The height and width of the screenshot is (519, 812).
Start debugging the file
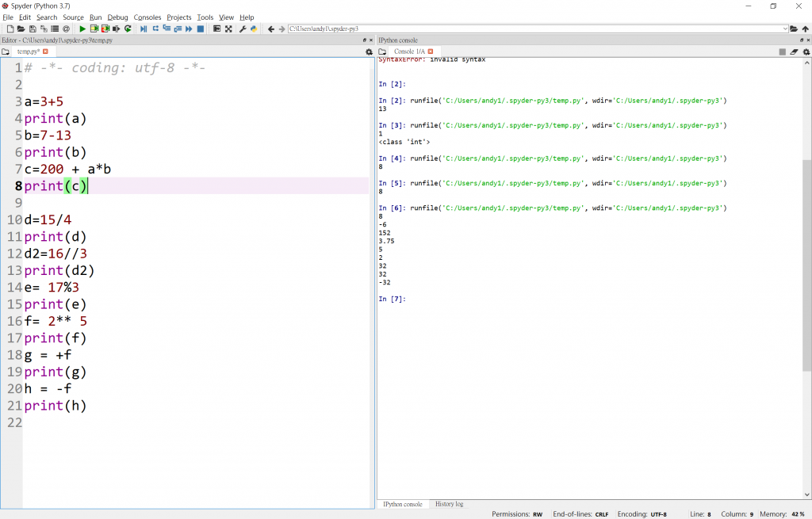tap(144, 29)
